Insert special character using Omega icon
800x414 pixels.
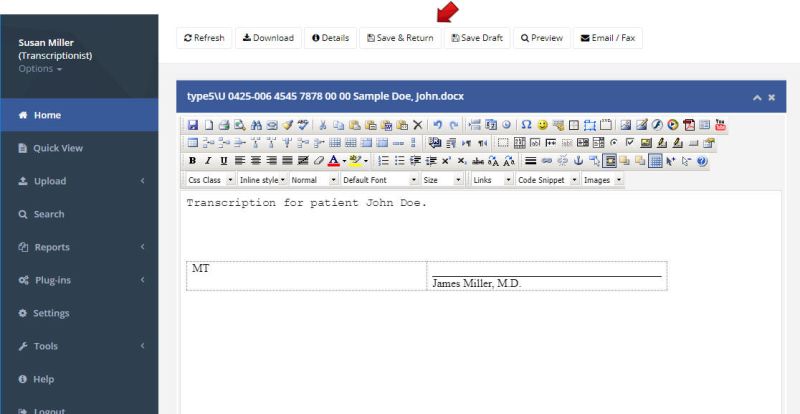click(x=527, y=125)
